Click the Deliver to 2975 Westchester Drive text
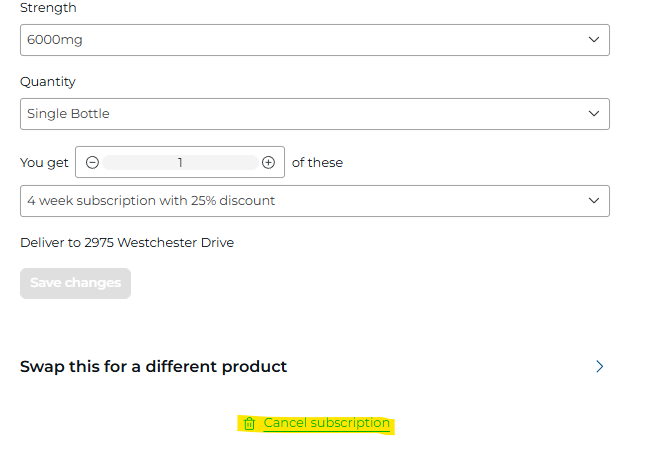This screenshot has height=449, width=653. click(x=127, y=242)
